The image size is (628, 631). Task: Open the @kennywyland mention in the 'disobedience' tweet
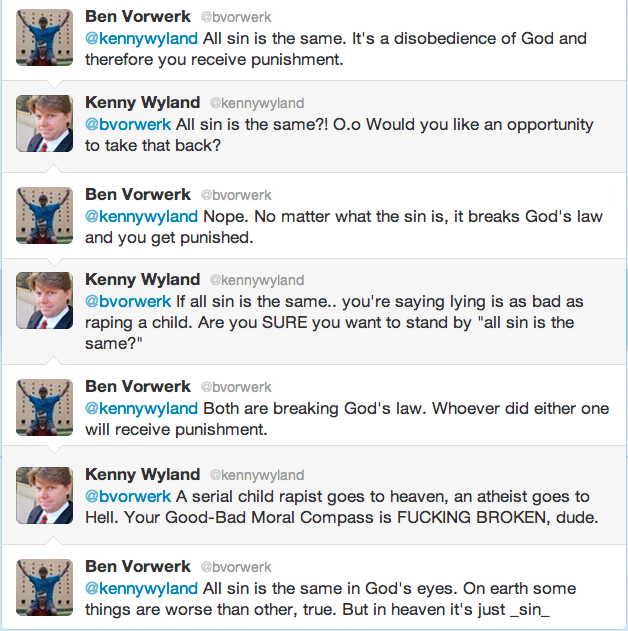click(141, 39)
